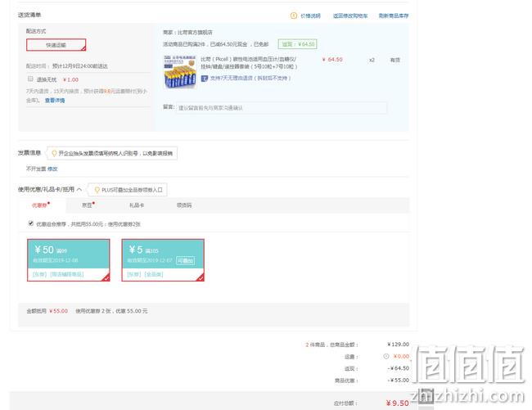
Task: Open 查看详情 link under 退换无忧
Action: coord(55,101)
